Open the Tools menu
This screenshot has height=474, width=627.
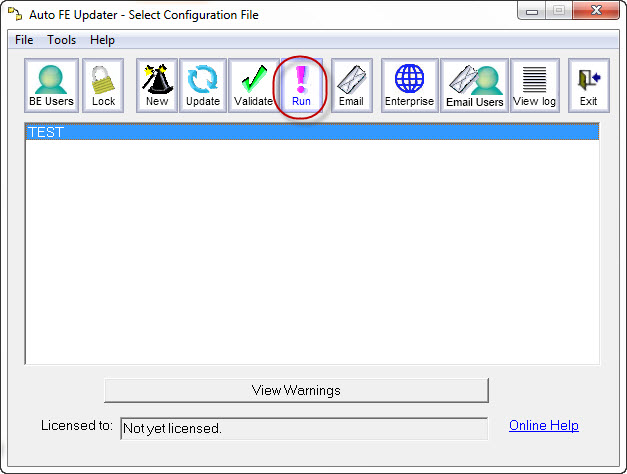62,40
